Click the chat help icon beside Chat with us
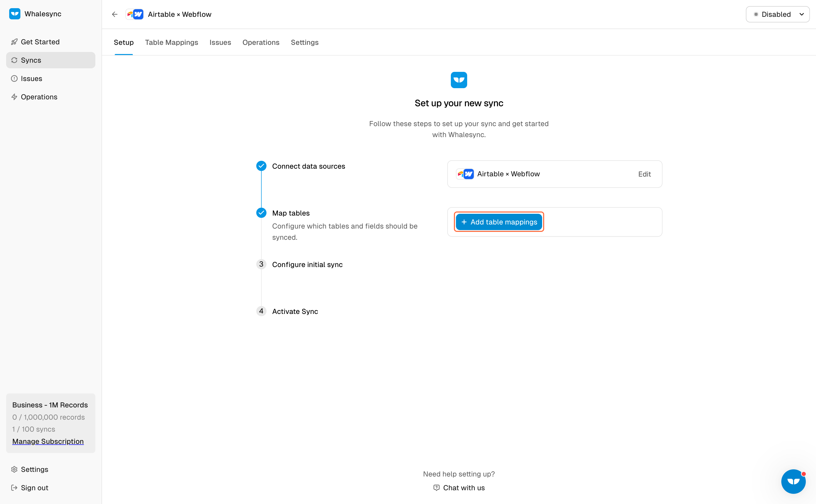The image size is (816, 504). click(x=436, y=488)
